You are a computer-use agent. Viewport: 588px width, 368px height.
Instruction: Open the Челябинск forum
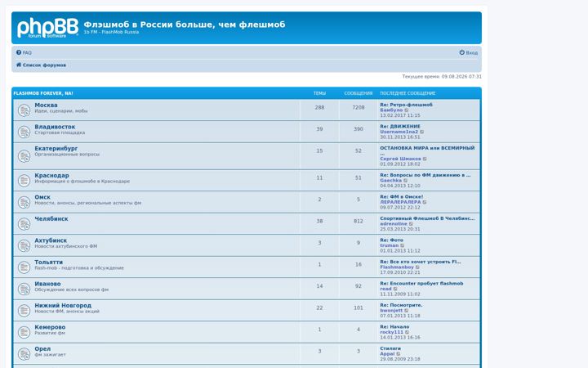(x=51, y=219)
